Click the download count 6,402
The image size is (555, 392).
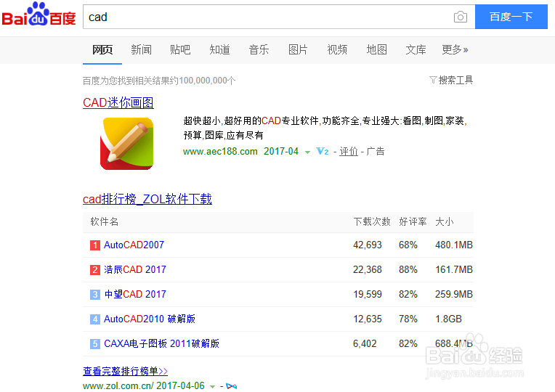365,343
